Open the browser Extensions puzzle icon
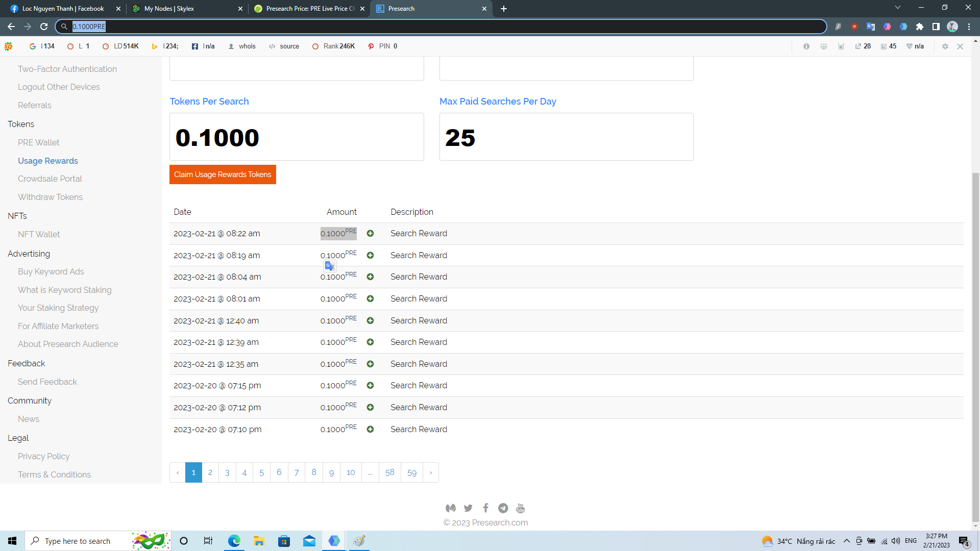 pos(920,27)
